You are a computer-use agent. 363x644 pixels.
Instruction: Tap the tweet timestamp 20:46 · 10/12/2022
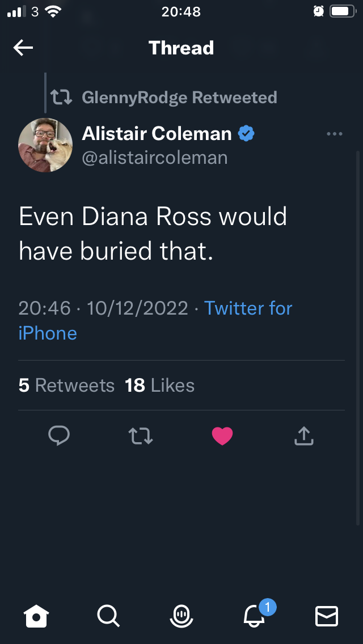click(x=103, y=308)
